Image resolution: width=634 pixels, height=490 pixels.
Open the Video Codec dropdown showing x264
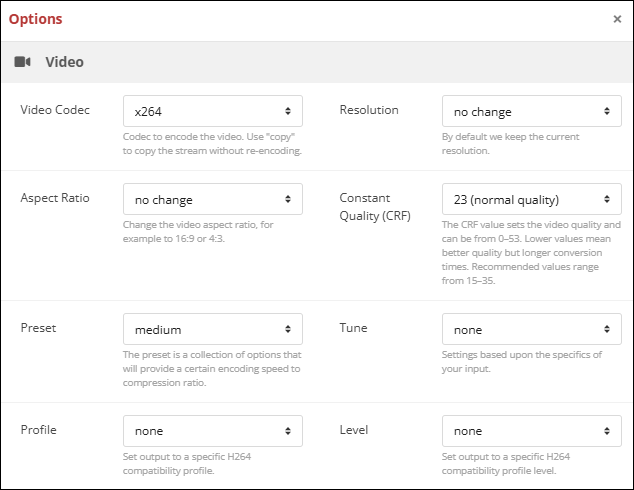tap(213, 111)
